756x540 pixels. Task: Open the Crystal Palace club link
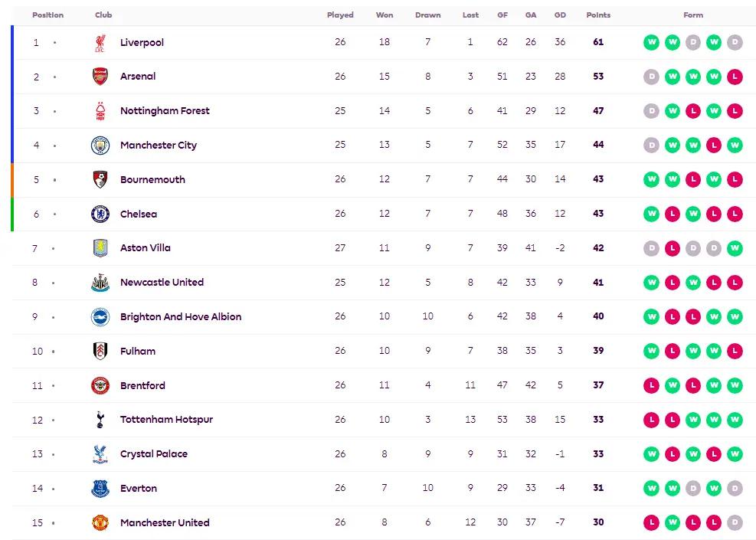154,453
